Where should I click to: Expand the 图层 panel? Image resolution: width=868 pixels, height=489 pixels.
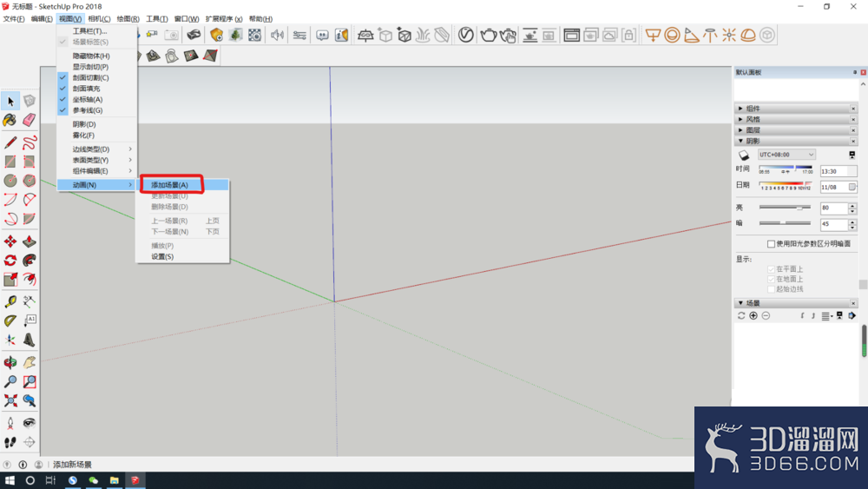pyautogui.click(x=740, y=130)
